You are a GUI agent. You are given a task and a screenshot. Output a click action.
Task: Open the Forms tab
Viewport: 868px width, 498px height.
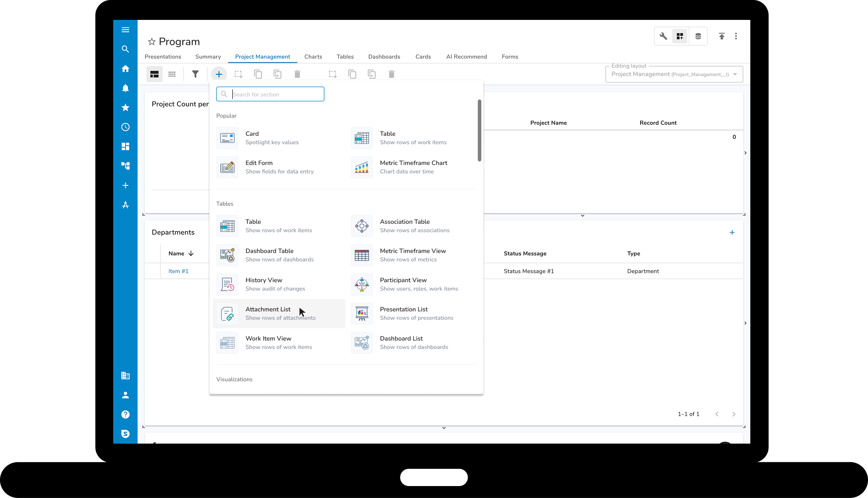[x=510, y=57]
